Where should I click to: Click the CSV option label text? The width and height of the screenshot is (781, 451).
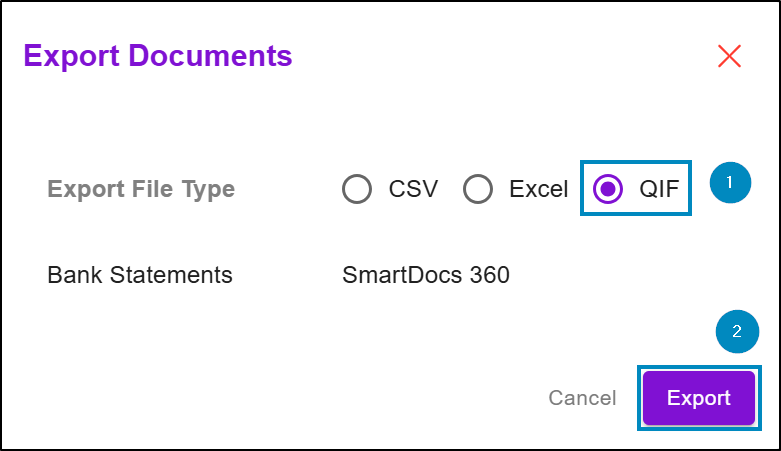413,189
